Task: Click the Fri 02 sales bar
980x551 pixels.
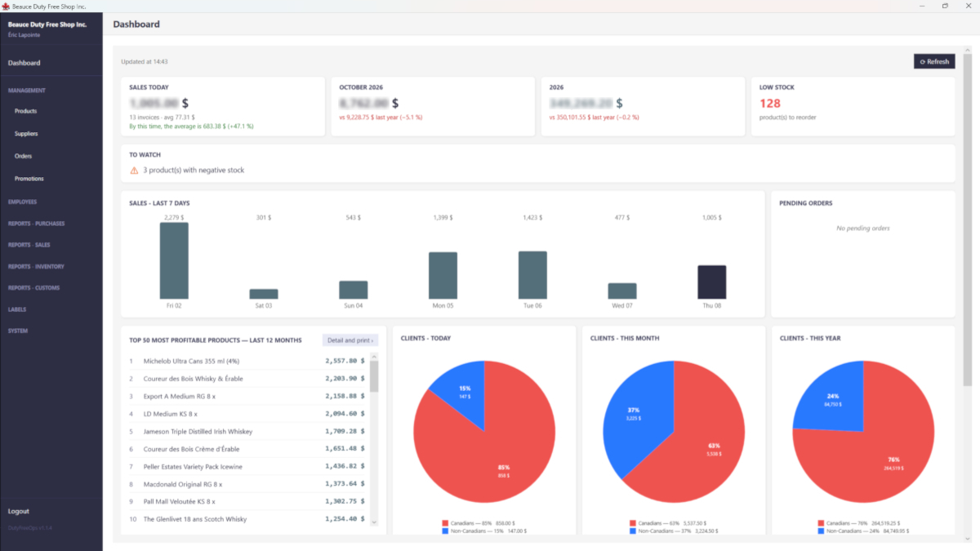Action: [x=174, y=260]
